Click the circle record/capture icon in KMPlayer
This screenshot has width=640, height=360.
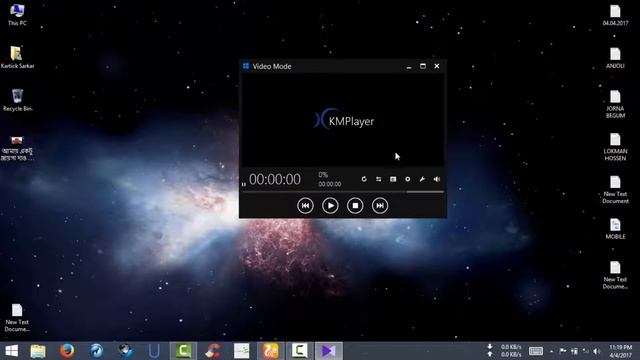(x=407, y=179)
